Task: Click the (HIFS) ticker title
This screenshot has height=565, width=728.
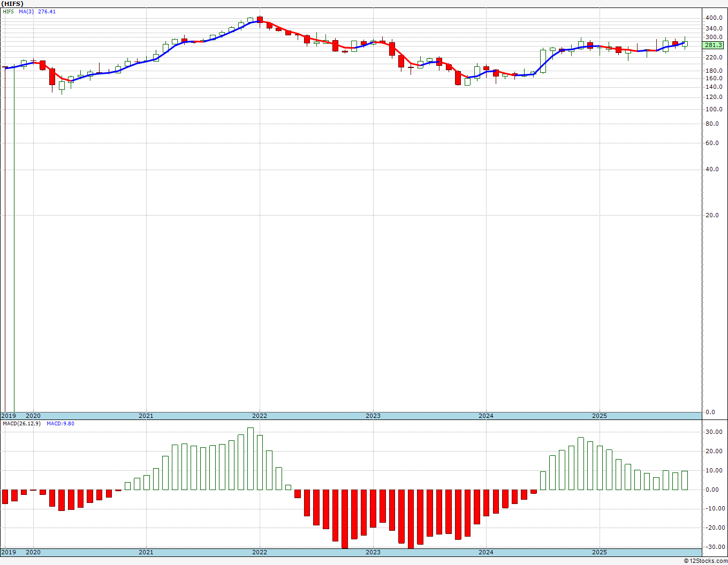Action: click(x=13, y=3)
